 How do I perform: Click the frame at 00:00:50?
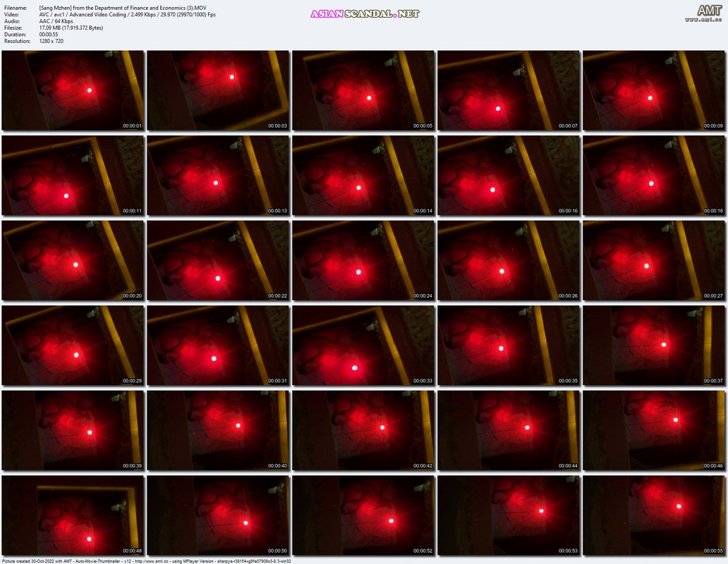coord(218,515)
